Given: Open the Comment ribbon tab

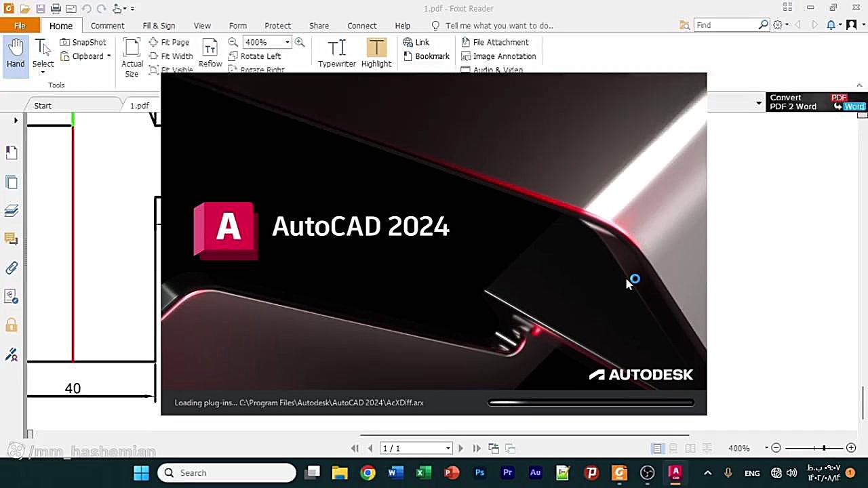Looking at the screenshot, I should coord(107,26).
